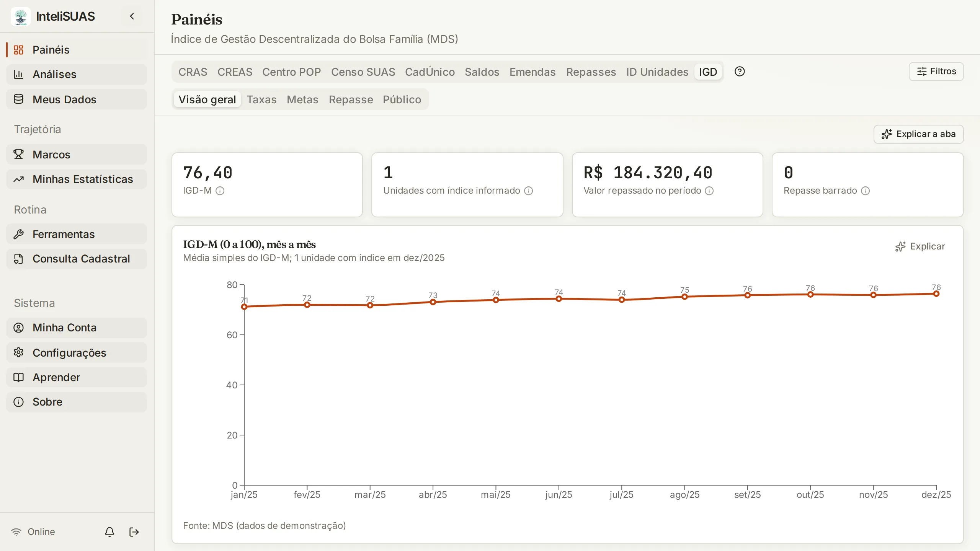Switch to the ID Unidades tab
This screenshot has height=551, width=980.
pos(657,72)
